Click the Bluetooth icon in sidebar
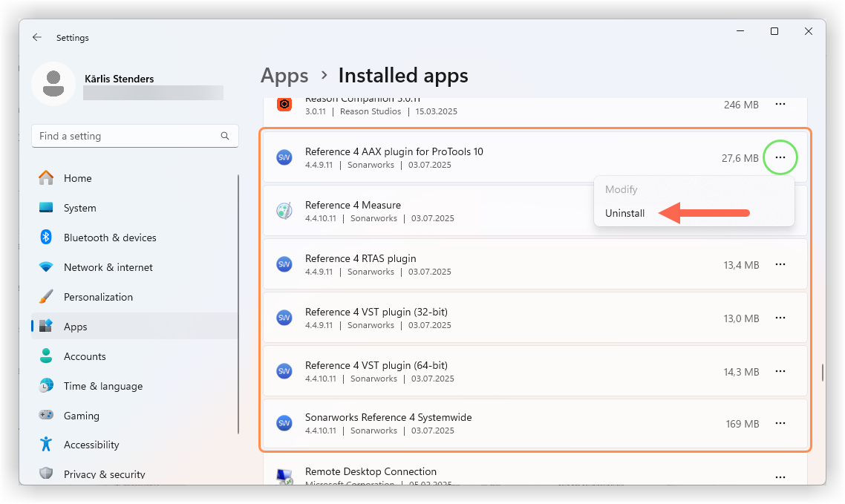845x504 pixels. tap(46, 237)
